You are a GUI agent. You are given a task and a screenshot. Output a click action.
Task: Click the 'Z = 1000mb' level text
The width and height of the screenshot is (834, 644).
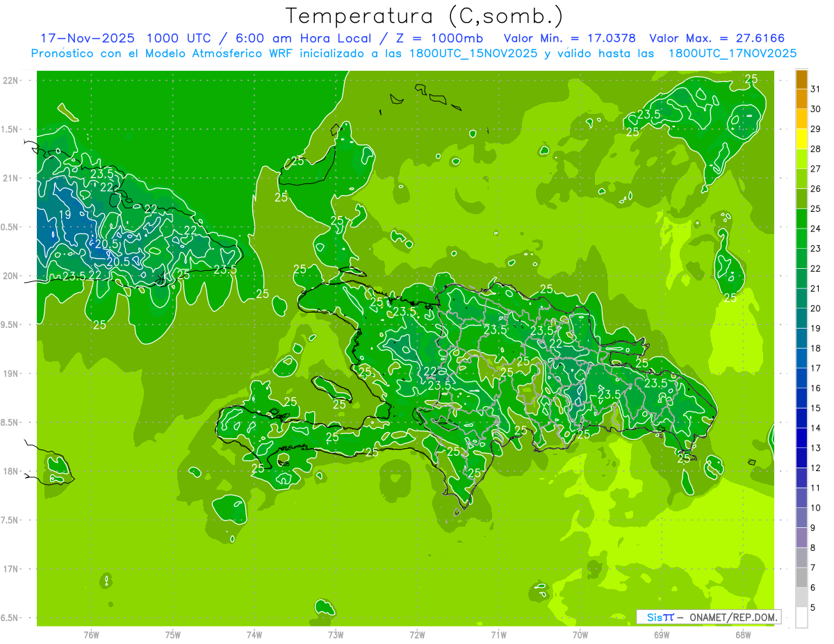[x=441, y=38]
